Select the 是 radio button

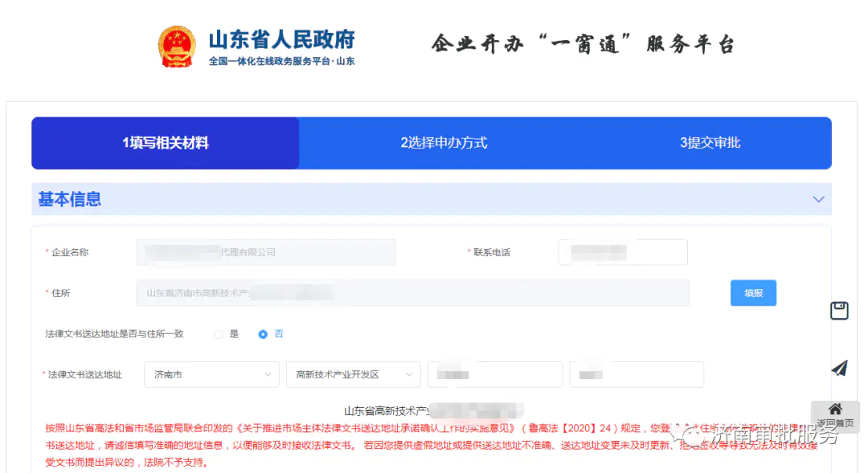pyautogui.click(x=218, y=334)
